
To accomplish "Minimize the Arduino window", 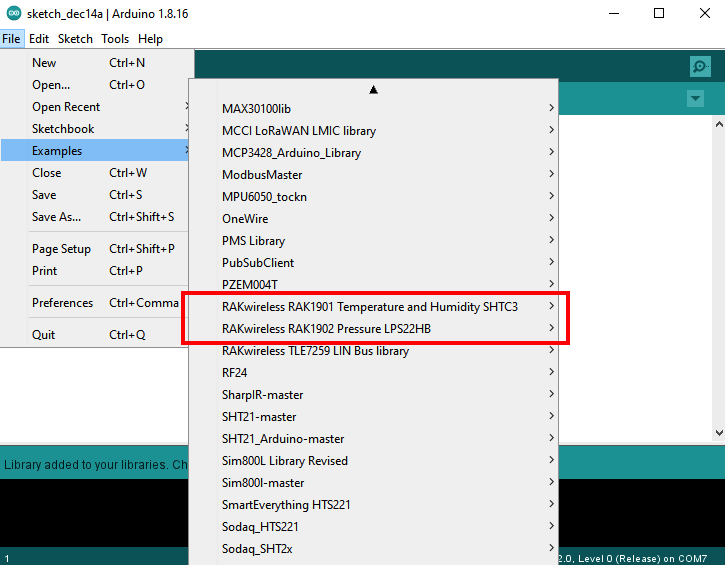I will 614,13.
